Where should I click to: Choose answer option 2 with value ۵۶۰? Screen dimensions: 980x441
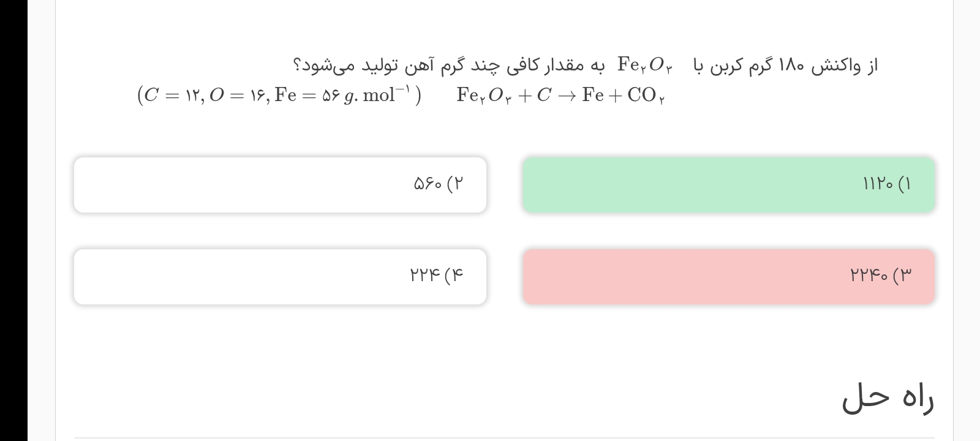click(x=280, y=185)
